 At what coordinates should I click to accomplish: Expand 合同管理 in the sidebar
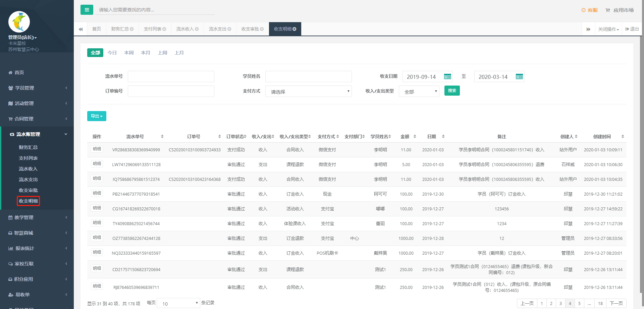coord(37,119)
